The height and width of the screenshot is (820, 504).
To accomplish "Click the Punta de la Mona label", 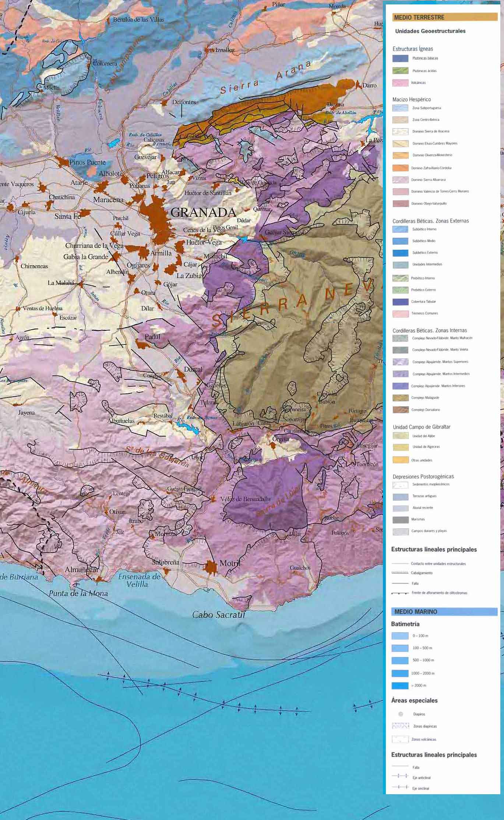I will click(x=78, y=593).
